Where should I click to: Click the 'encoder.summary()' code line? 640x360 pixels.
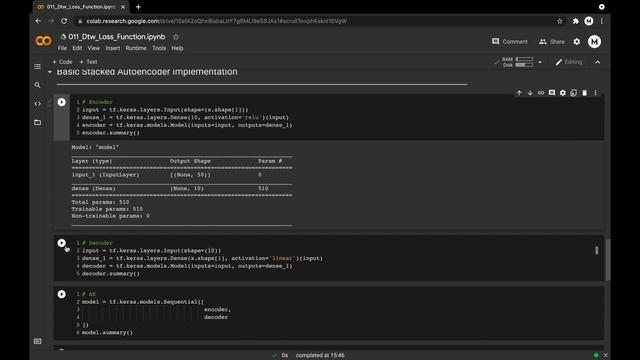coord(111,133)
